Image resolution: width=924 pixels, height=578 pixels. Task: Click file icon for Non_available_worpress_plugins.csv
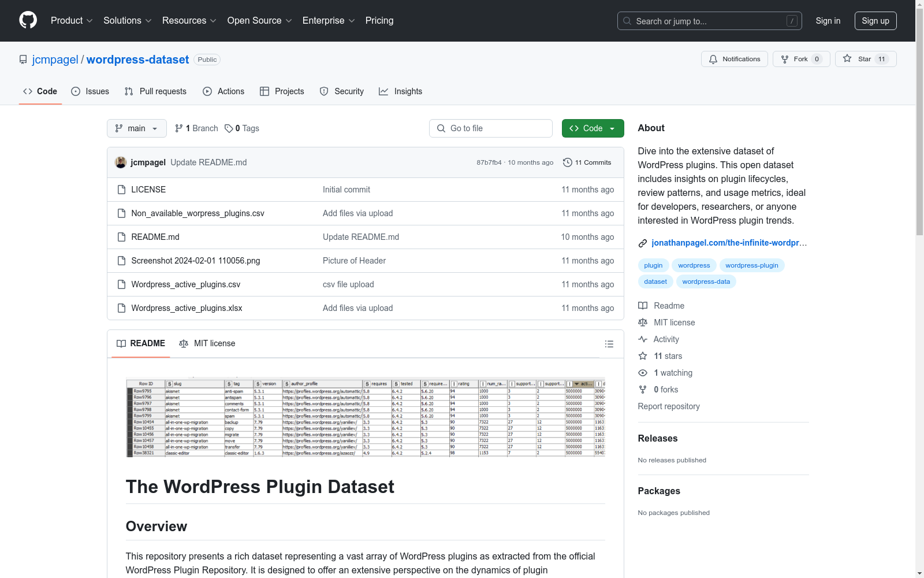coord(121,213)
